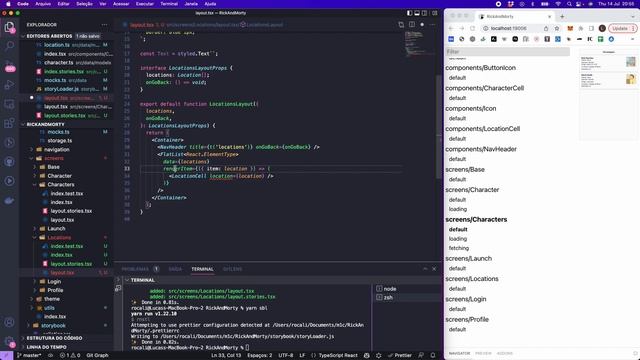Collapse the EDITORES ABERTOS section
Screen dimensions: 640x360
pos(49,36)
